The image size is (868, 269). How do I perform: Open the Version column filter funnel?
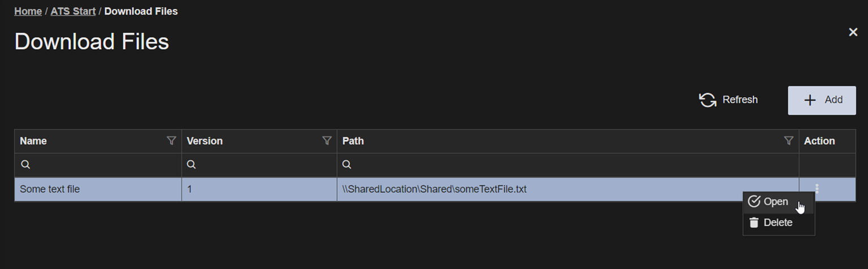326,141
